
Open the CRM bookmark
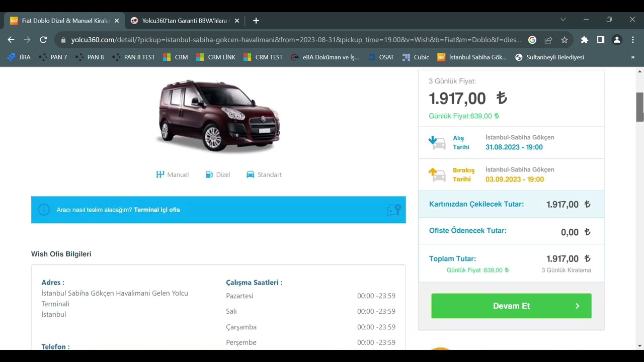point(176,57)
